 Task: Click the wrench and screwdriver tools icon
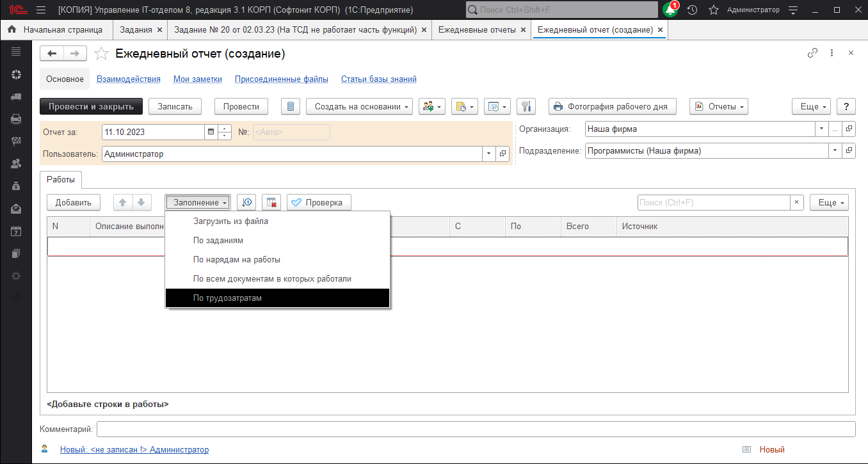525,107
